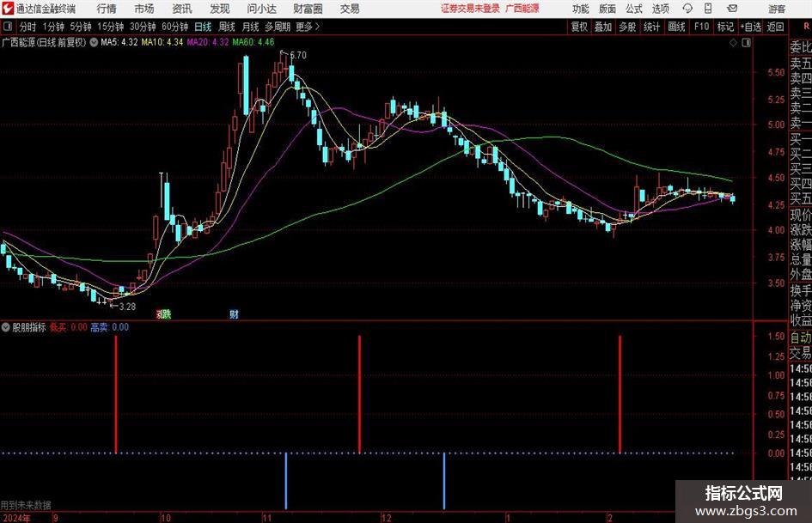Switch to 周线 weekly period

pos(227,27)
